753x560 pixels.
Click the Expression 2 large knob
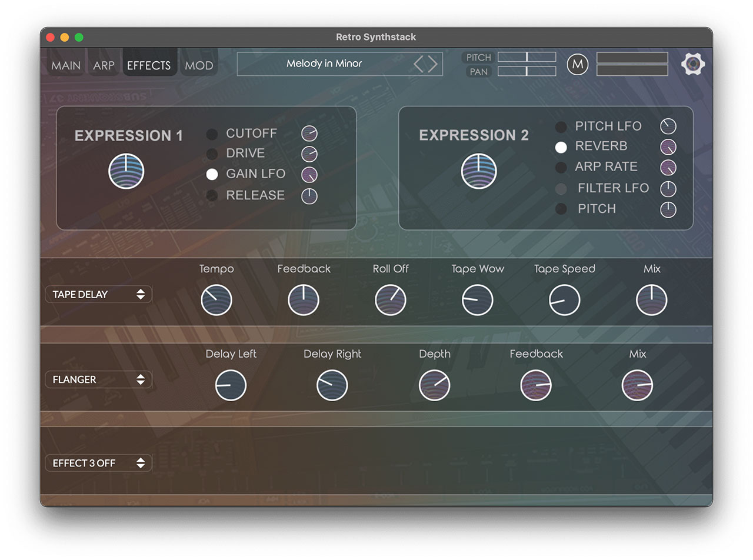[x=479, y=171]
